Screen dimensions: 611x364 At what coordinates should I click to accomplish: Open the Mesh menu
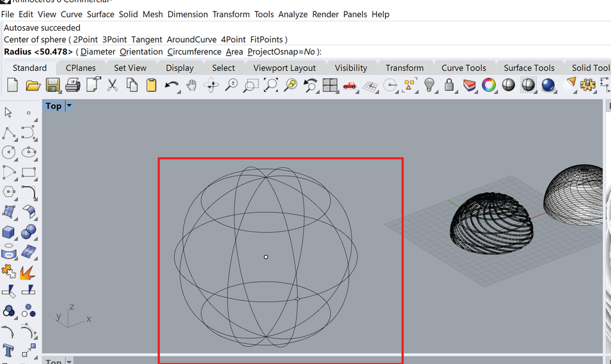[153, 15]
